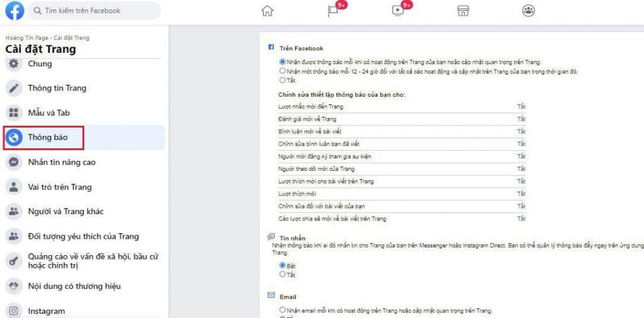
Task: Select the 12 - 24 hour notification radio
Action: click(282, 71)
